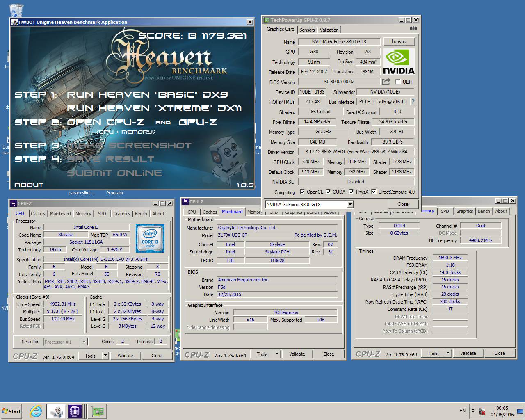Open Bench tab in CPU-Z CPU window
The height and width of the screenshot is (420, 525).
click(x=141, y=214)
